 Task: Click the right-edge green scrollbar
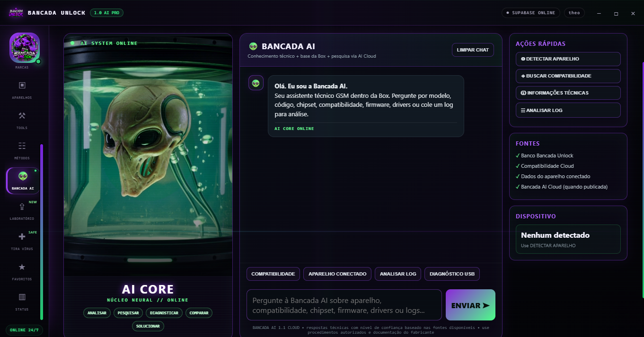pos(643,180)
